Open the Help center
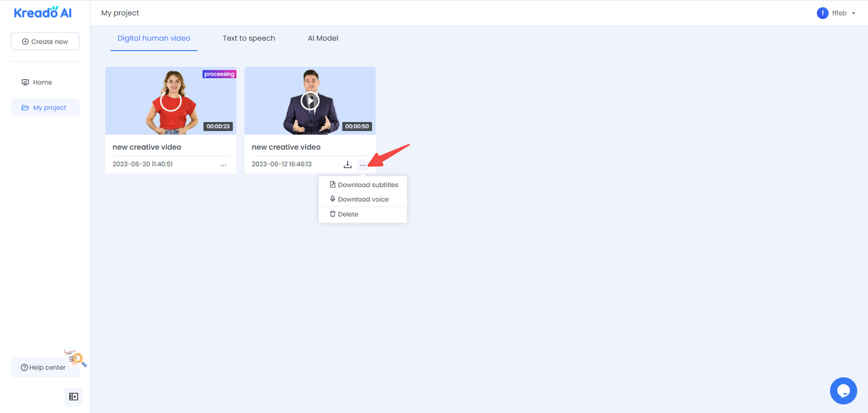The image size is (868, 413). click(45, 368)
